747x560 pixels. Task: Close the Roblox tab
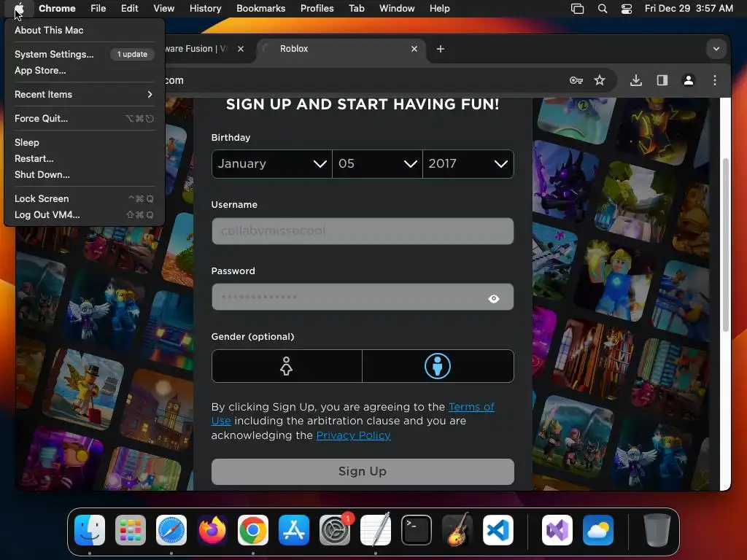[414, 49]
